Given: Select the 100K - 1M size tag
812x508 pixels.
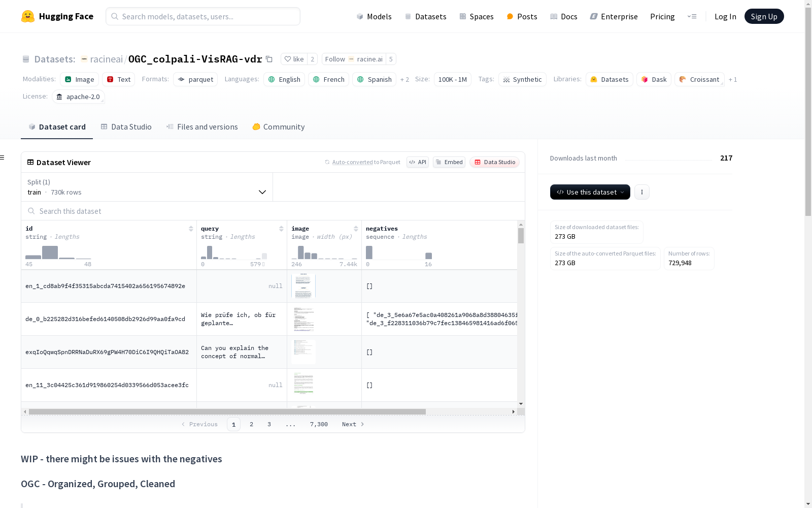Looking at the screenshot, I should 452,79.
